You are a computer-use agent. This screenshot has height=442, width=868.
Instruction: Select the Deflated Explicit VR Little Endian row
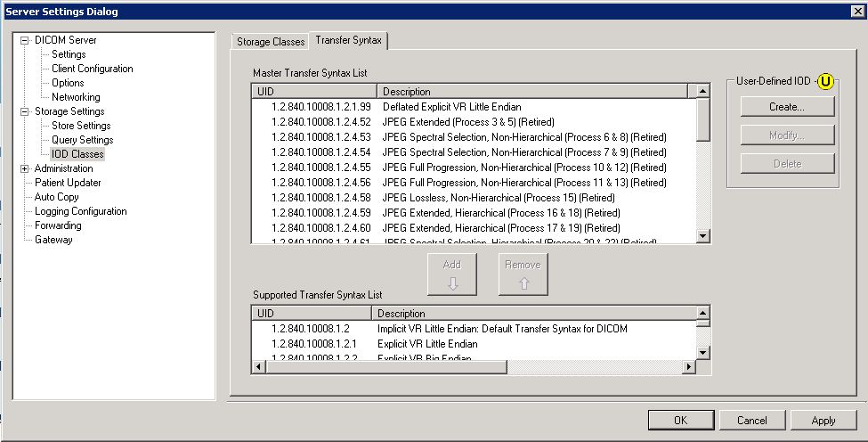coord(451,107)
